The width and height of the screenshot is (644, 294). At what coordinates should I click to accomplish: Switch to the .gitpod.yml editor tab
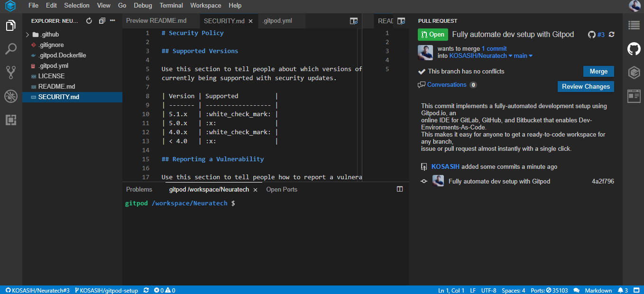pyautogui.click(x=278, y=21)
